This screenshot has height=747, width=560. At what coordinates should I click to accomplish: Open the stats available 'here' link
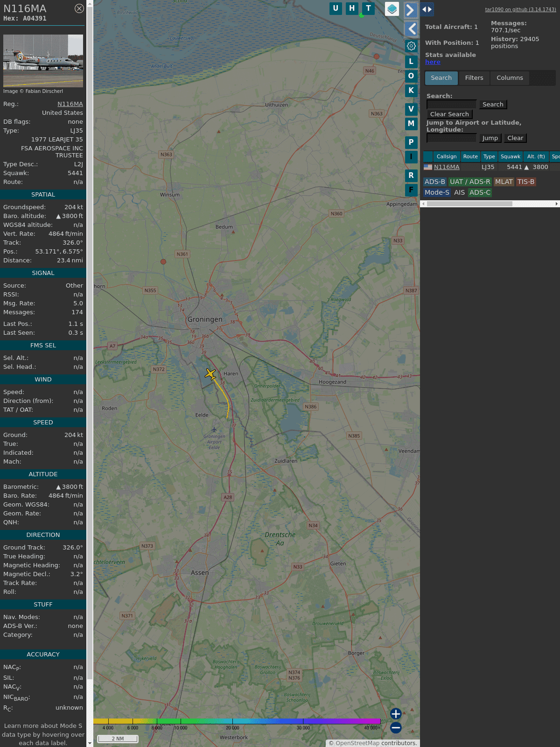433,62
